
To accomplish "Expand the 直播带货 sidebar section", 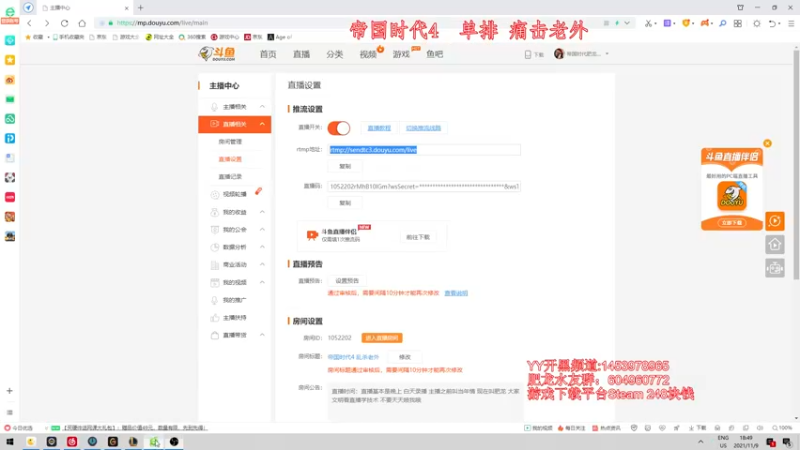I will coord(262,335).
